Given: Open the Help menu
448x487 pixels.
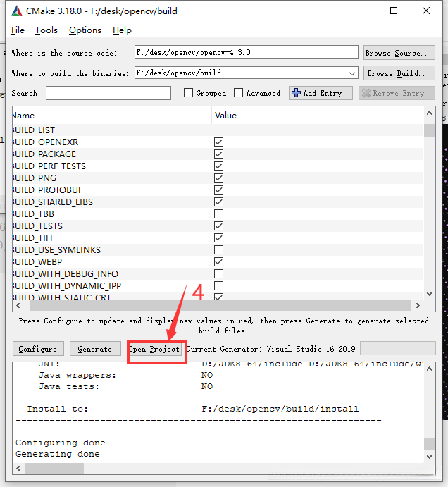Looking at the screenshot, I should (122, 30).
